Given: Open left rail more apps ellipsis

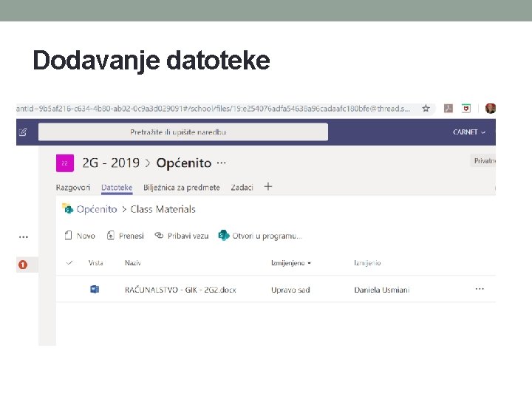Looking at the screenshot, I should point(24,237).
